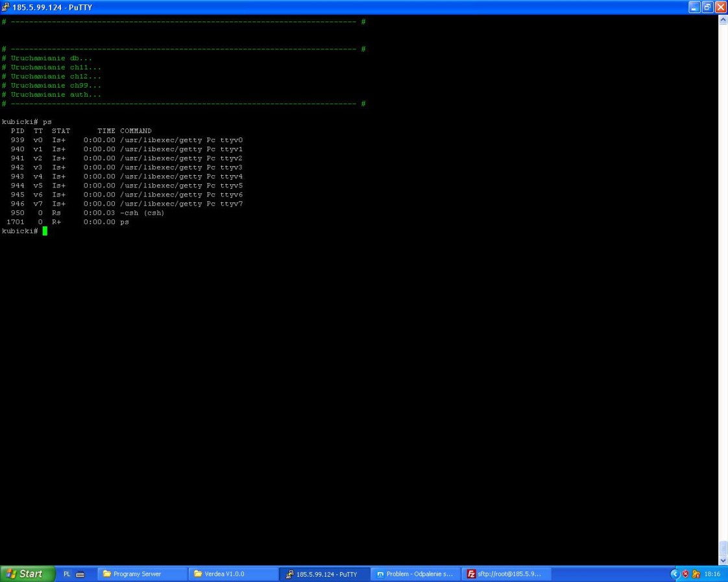728x582 pixels.
Task: Restore down the PuTTY window
Action: coord(708,7)
